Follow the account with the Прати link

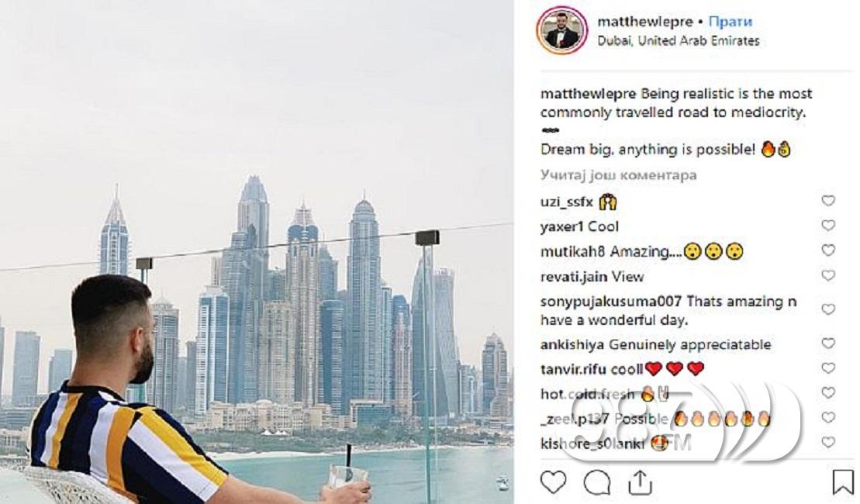coord(730,22)
